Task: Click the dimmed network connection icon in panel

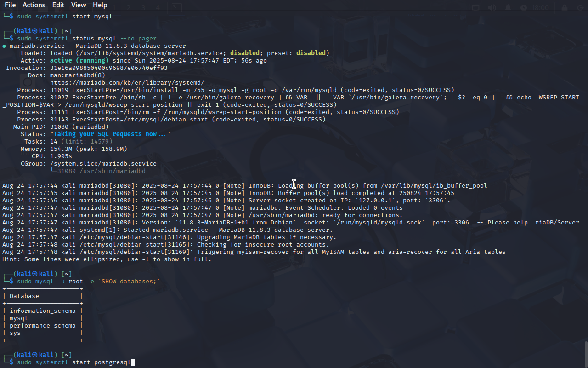Action: click(x=476, y=8)
